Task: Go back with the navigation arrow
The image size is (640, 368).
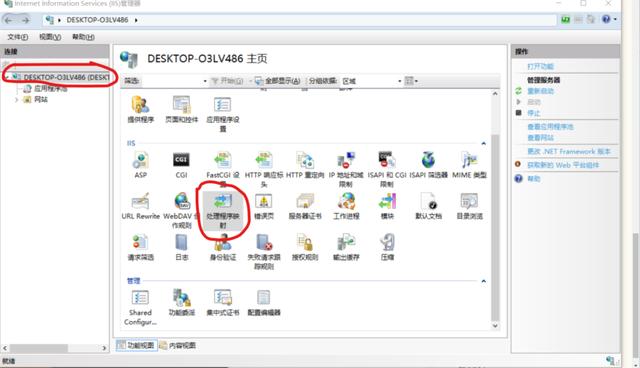Action: (9, 20)
